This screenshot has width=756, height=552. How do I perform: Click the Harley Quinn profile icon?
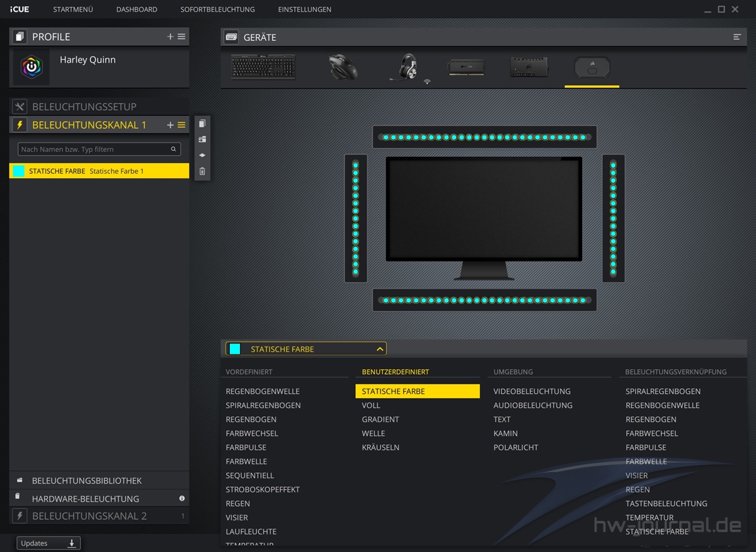tap(31, 67)
